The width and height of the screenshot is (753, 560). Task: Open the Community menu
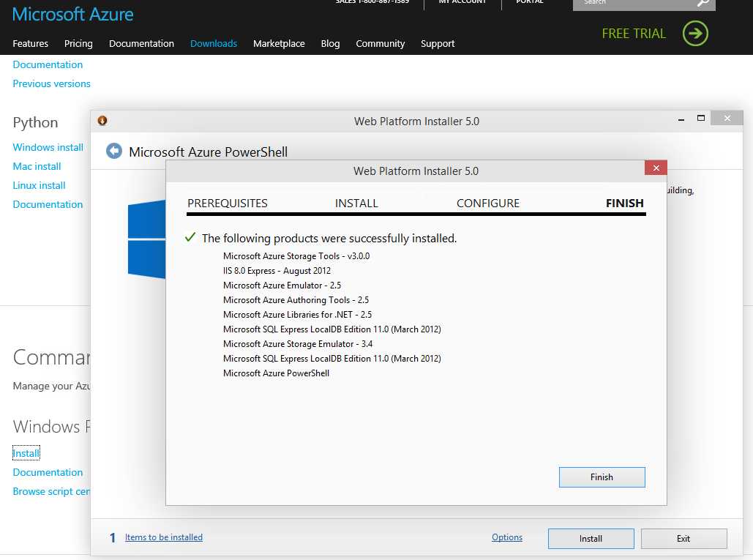(x=381, y=43)
